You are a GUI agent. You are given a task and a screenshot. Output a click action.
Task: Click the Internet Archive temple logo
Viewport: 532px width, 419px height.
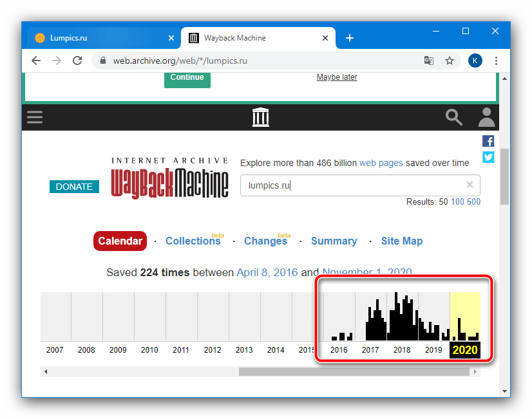point(261,117)
